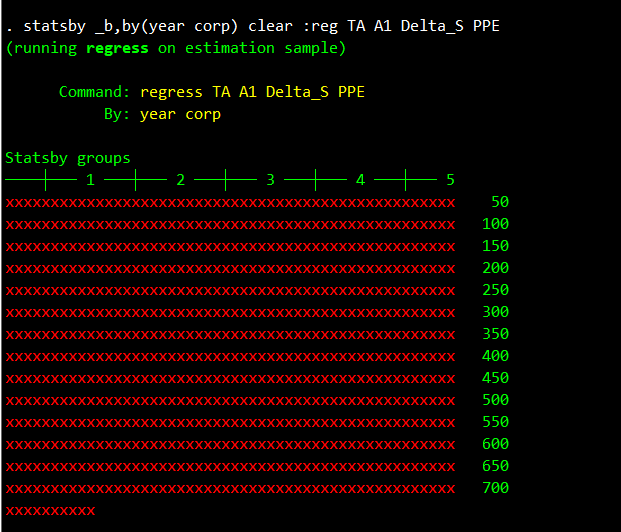Click the group count 600

click(x=495, y=444)
